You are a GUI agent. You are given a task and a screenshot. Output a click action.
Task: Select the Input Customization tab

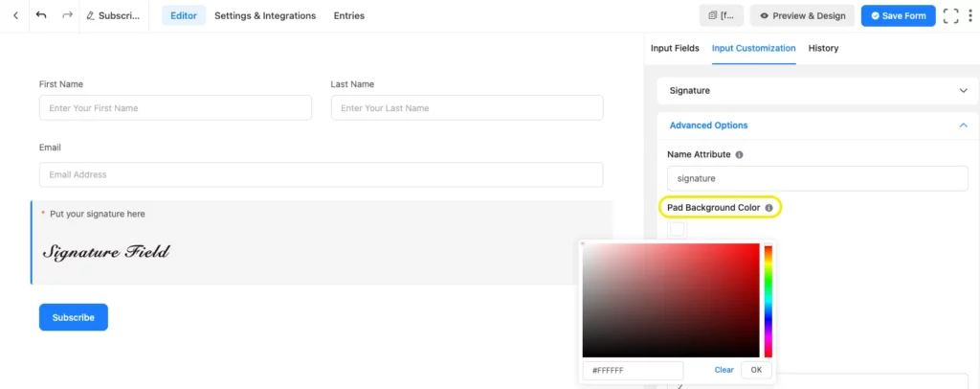click(754, 48)
